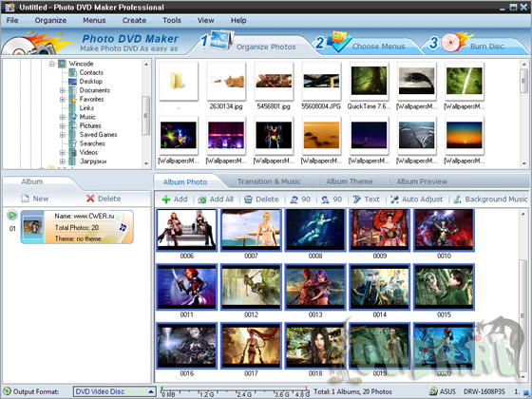
Task: Select album photo 0012
Action: pyautogui.click(x=251, y=287)
